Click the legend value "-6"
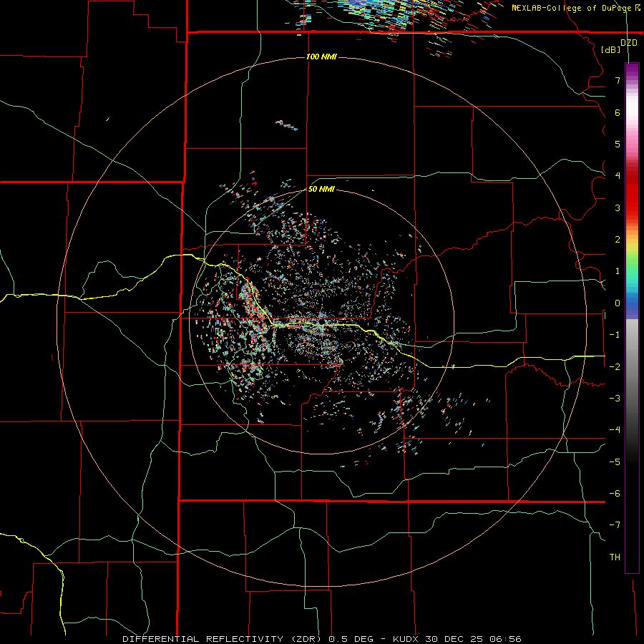This screenshot has width=644, height=644. tap(615, 494)
